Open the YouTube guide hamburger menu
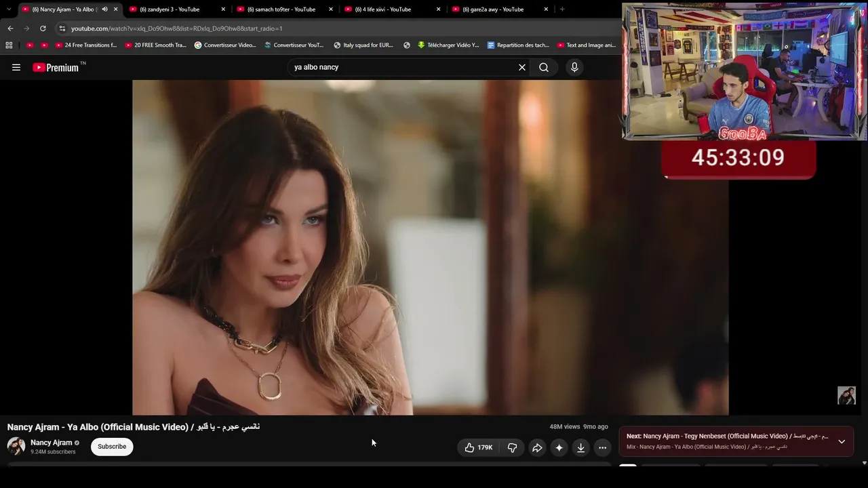Screen dimensions: 868x488 [16, 67]
